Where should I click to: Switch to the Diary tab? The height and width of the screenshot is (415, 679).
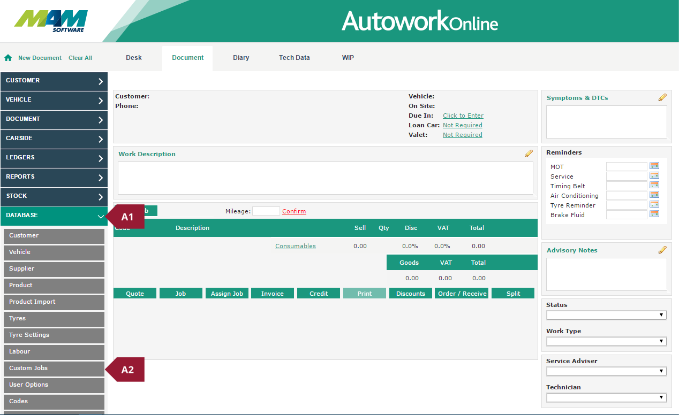241,58
